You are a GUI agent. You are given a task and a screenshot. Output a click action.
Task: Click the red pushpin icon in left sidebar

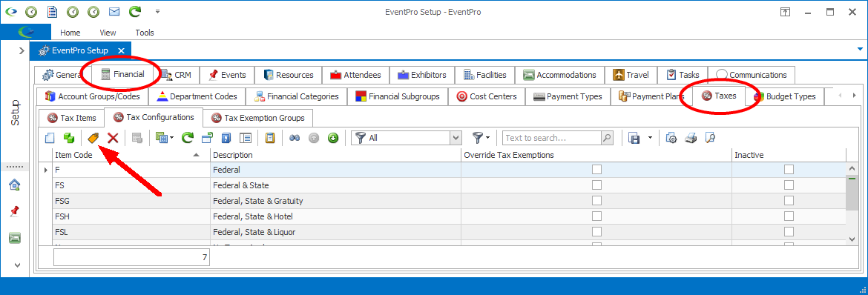(16, 211)
